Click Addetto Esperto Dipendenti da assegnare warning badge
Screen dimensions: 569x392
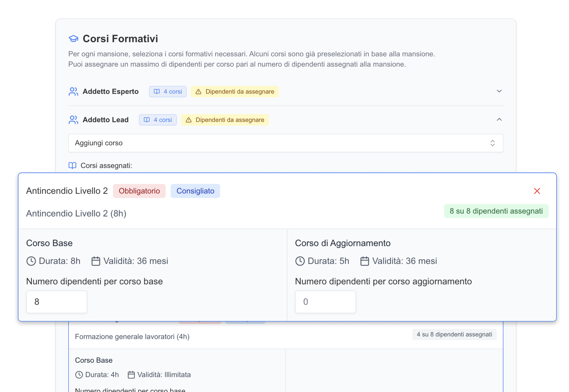pos(235,92)
